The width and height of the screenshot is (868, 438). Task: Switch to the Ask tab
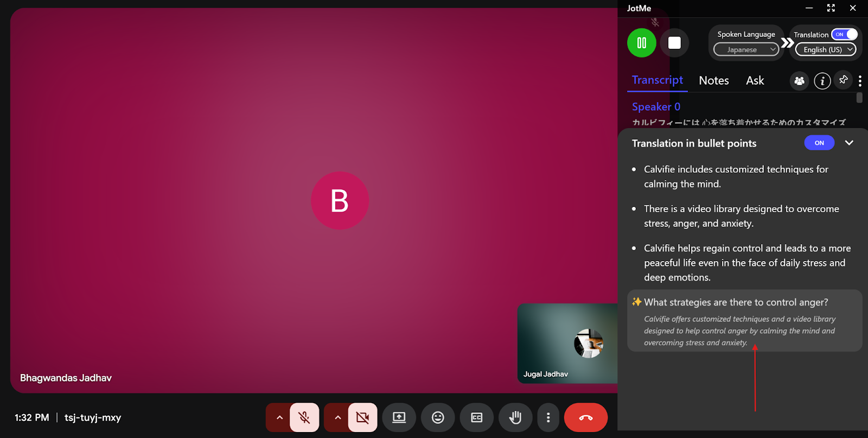[755, 80]
